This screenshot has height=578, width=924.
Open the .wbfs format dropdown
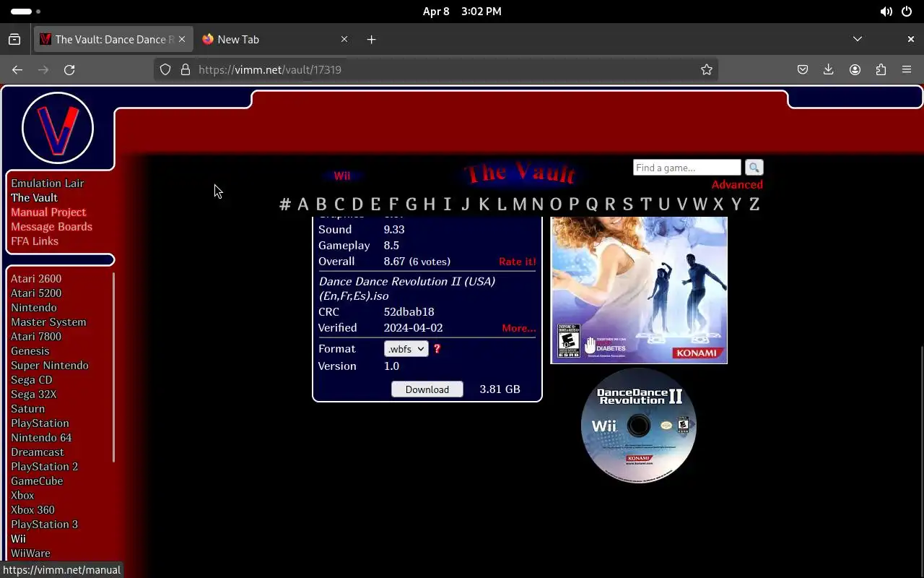coord(406,348)
